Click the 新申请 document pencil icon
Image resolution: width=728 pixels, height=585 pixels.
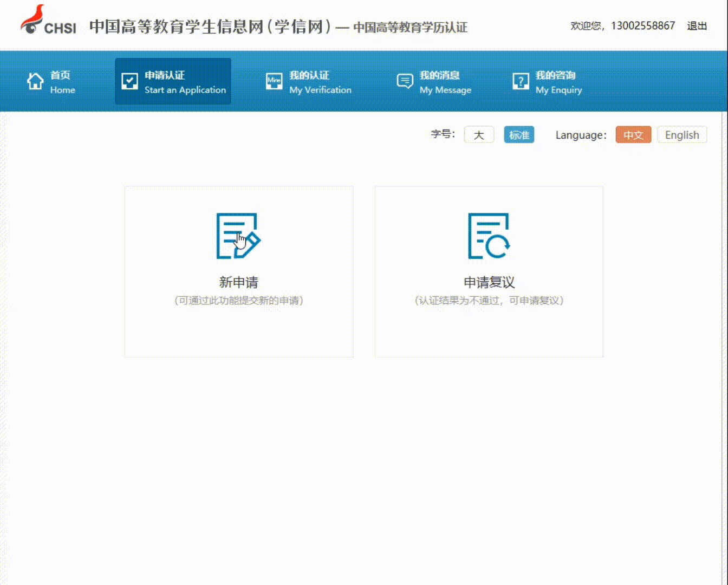(x=238, y=236)
